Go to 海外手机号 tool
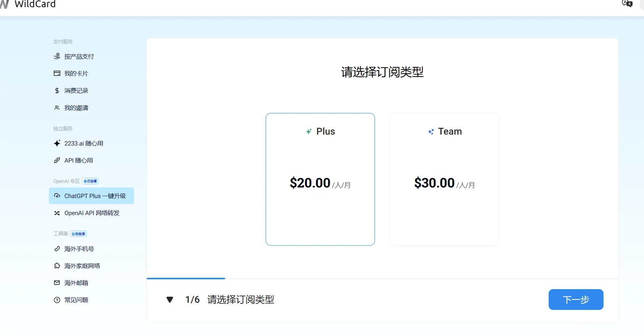The height and width of the screenshot is (336, 644). (91, 249)
